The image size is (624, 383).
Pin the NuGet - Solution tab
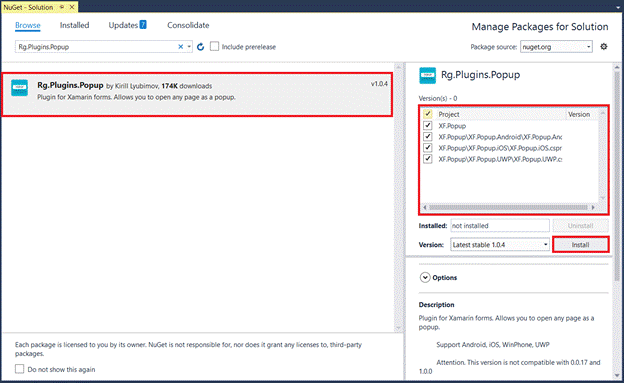(x=62, y=7)
